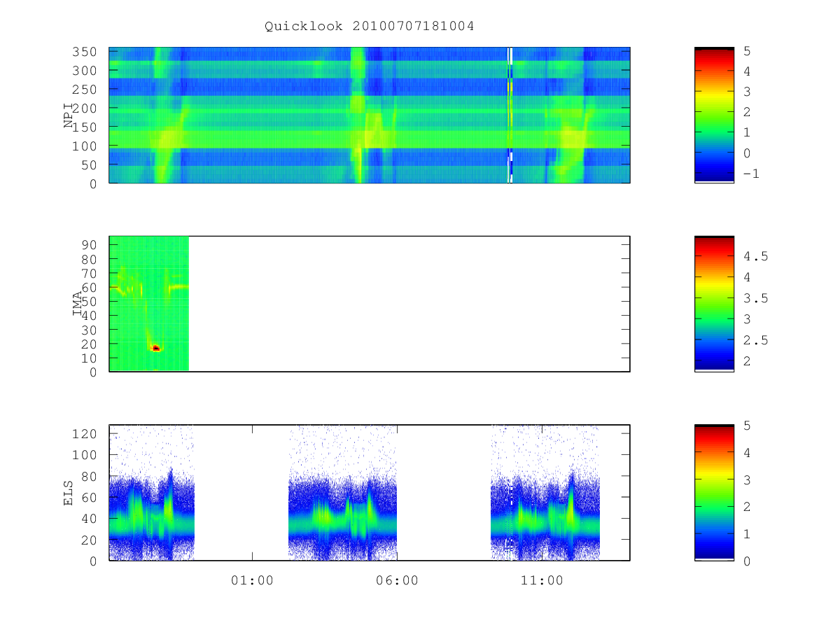
Task: Click the 11:00 time axis label
Action: pos(542,580)
